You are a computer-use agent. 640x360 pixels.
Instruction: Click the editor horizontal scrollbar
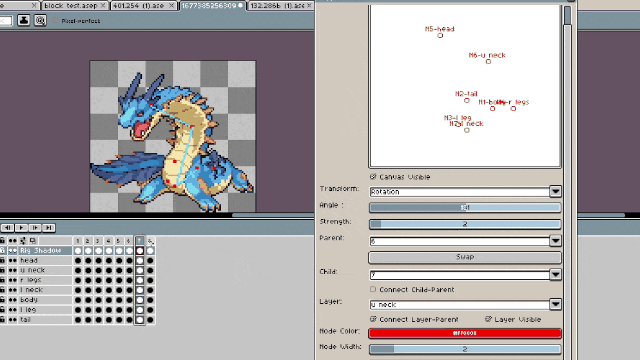273,215
